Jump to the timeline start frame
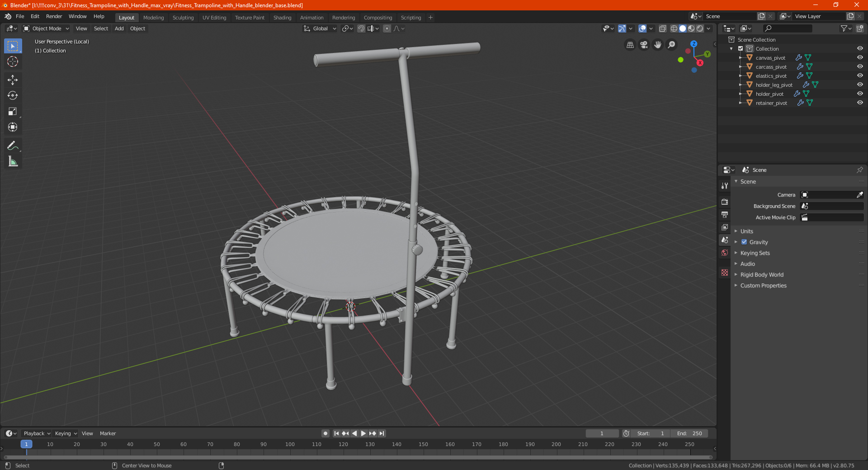 (336, 433)
